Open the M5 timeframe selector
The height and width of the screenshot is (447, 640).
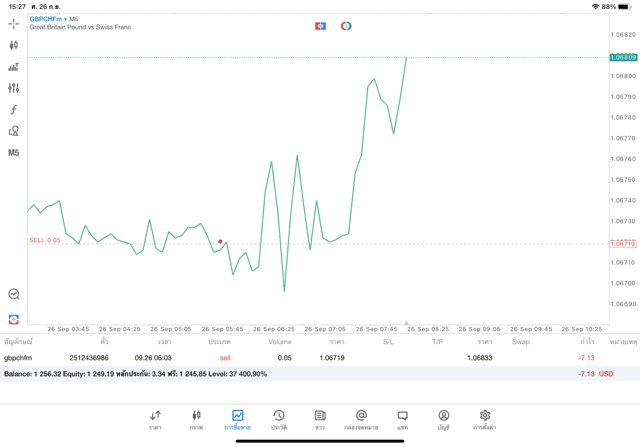point(14,153)
